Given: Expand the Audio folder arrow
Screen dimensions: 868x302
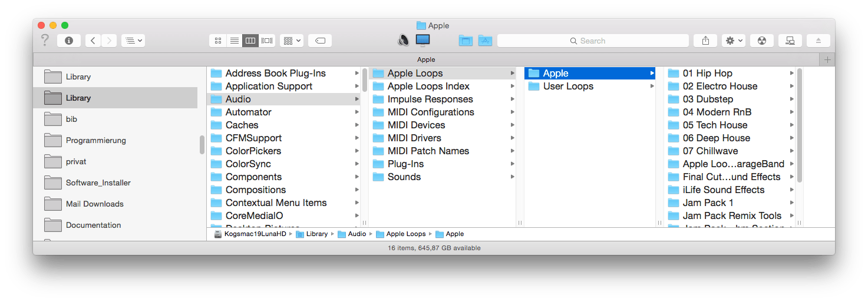Looking at the screenshot, I should (x=357, y=99).
